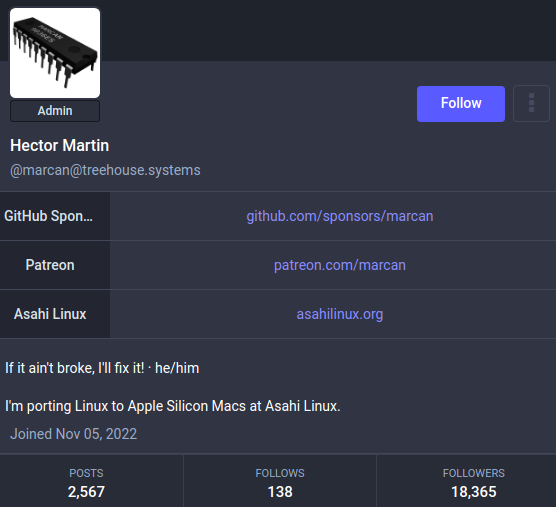This screenshot has width=556, height=507.
Task: Click the Joined Nov 05, 2022 text
Action: [x=73, y=434]
